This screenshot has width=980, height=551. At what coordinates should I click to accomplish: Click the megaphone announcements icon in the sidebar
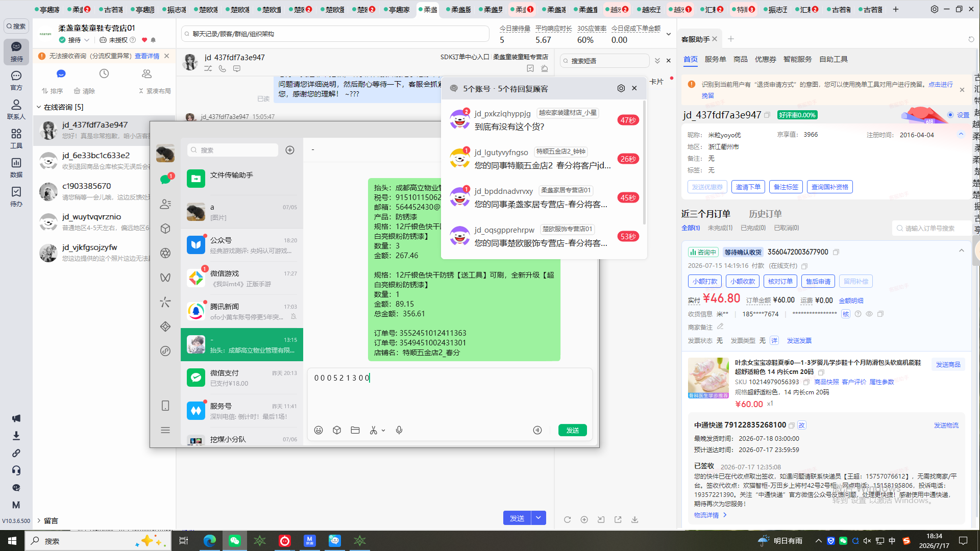click(16, 418)
